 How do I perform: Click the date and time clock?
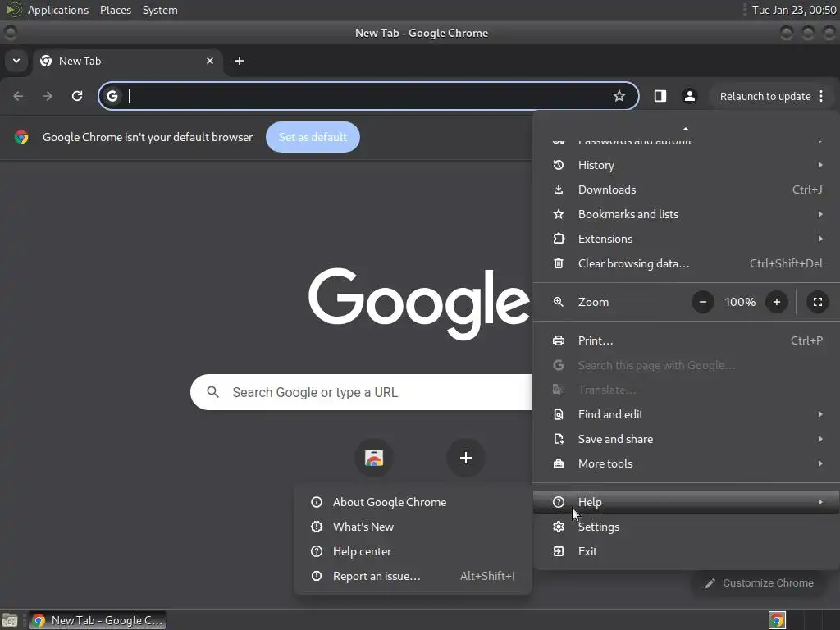pos(794,10)
